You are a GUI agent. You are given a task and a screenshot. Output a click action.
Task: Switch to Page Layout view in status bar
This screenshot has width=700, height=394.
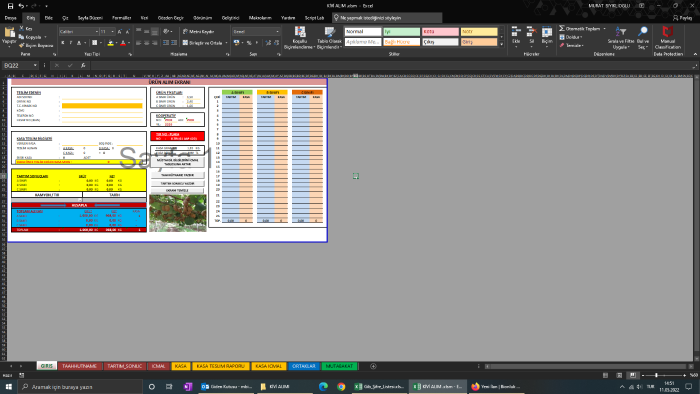[619, 375]
